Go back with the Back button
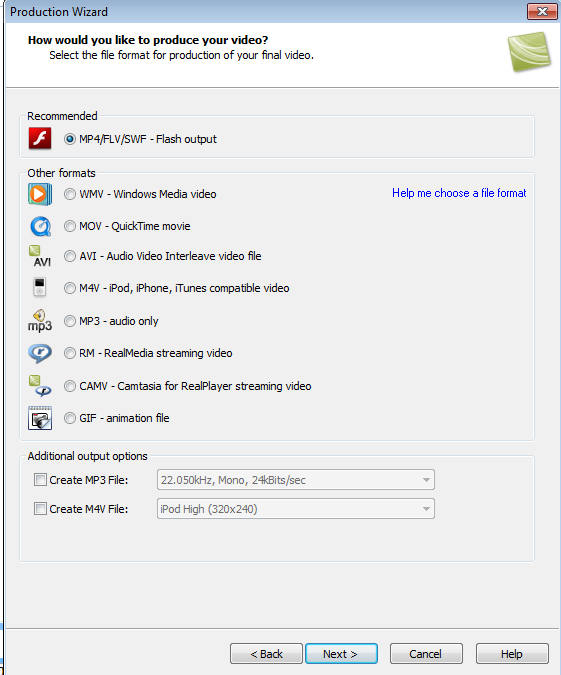The image size is (561, 675). pos(266,654)
